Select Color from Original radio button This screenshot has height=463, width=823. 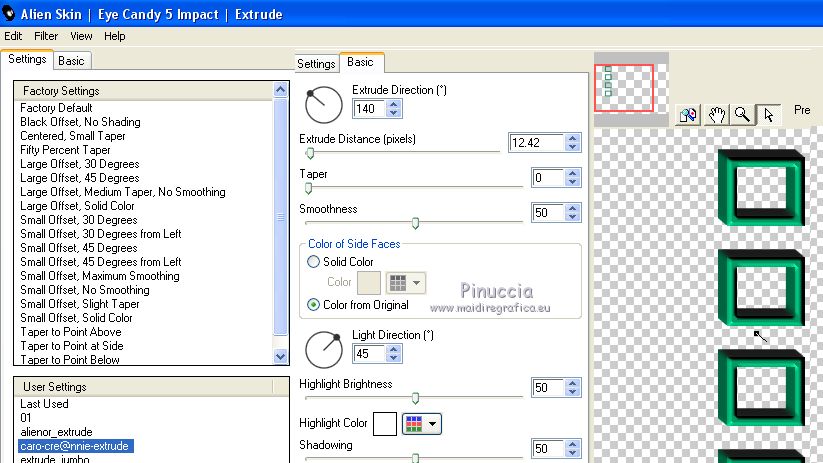pos(313,304)
